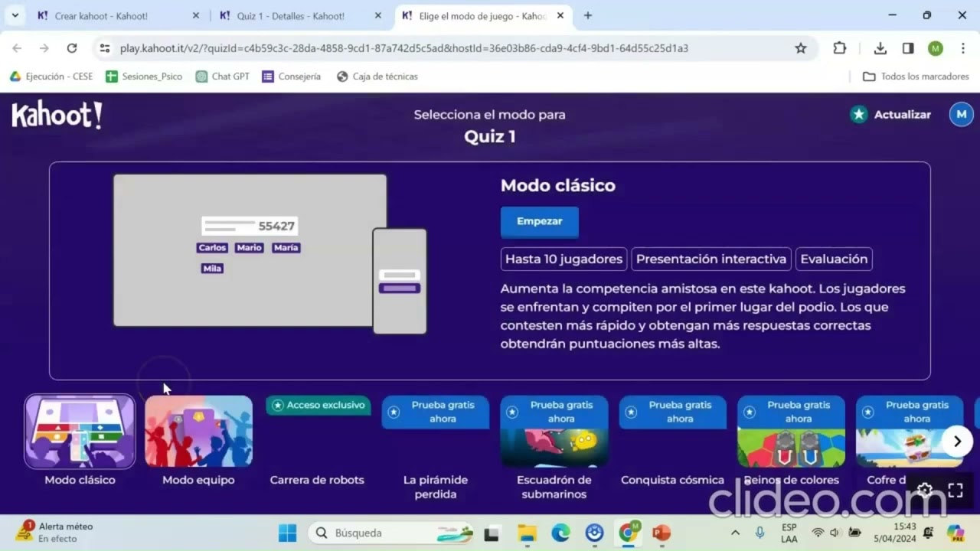980x551 pixels.
Task: Open the Kahoot profile avatar M
Action: point(962,115)
